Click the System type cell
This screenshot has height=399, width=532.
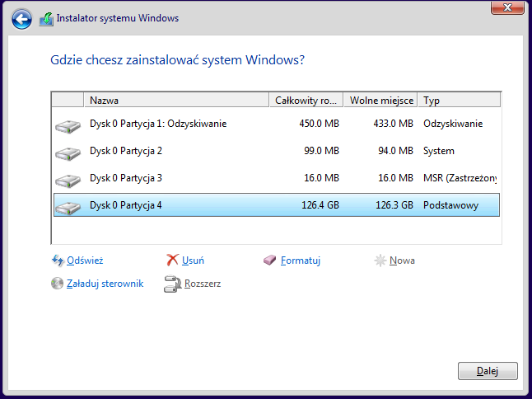click(438, 151)
